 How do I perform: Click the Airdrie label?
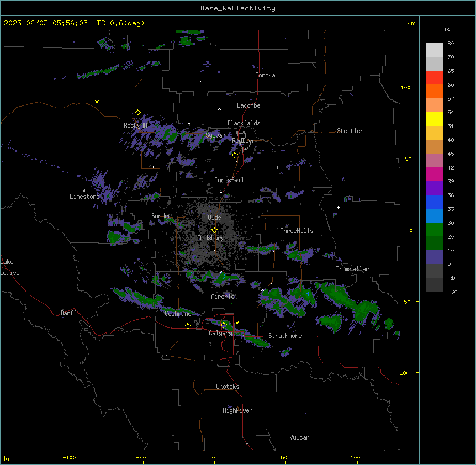[x=223, y=297]
